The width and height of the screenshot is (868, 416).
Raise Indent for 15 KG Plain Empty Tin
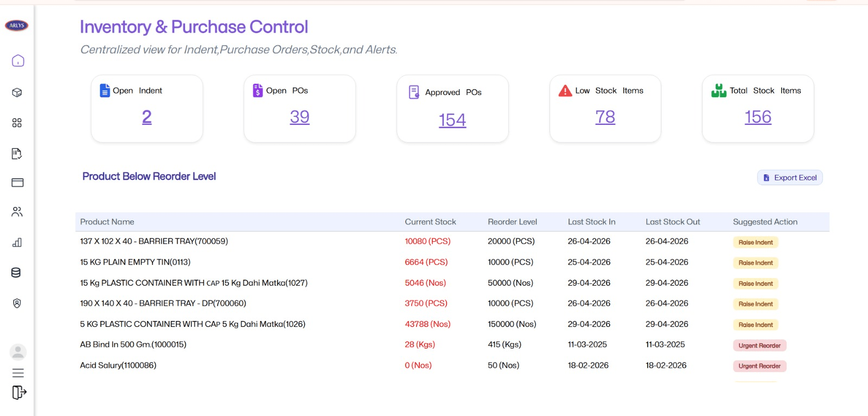click(755, 263)
